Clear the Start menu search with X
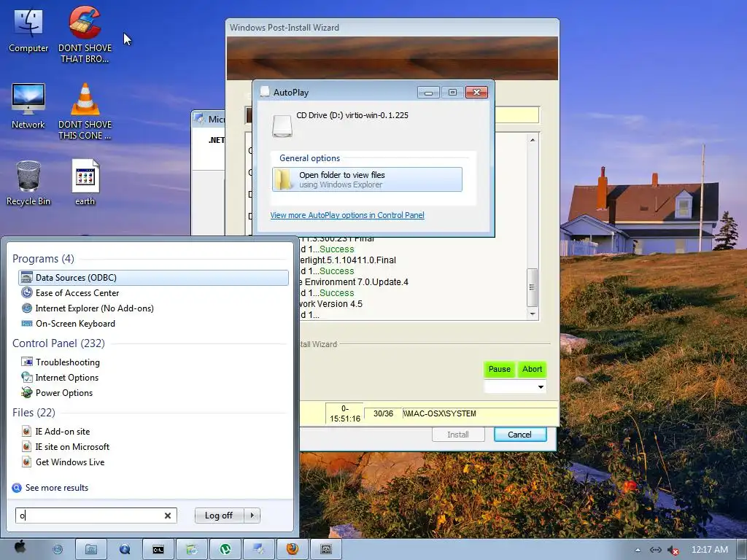 click(168, 516)
